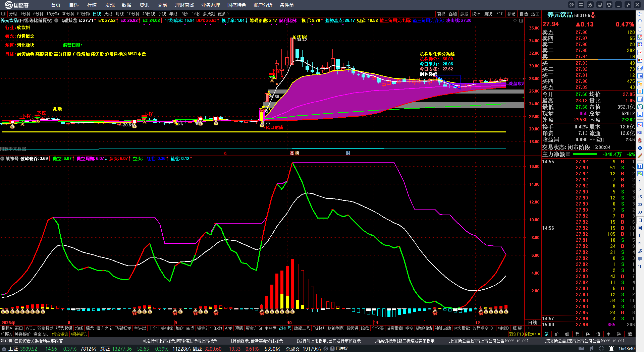This screenshot has height=352, width=644.
Task: Click the F5 sidebar icon
Action: click(x=640, y=166)
